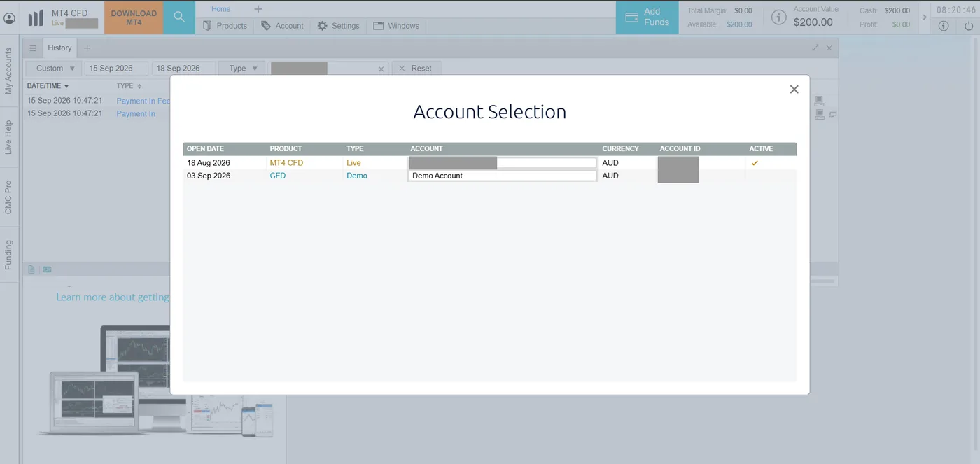This screenshot has width=980, height=464.
Task: Select the History tab
Action: (59, 48)
